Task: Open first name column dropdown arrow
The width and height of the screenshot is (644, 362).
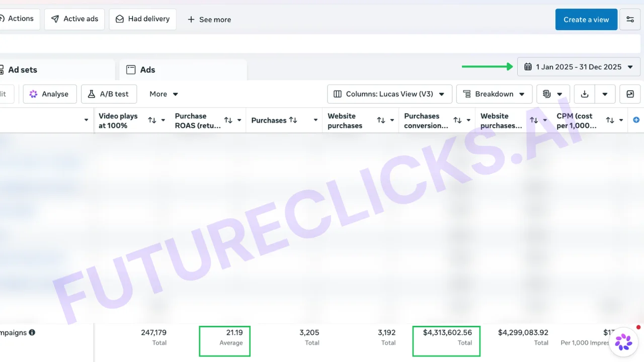Action: tap(87, 120)
